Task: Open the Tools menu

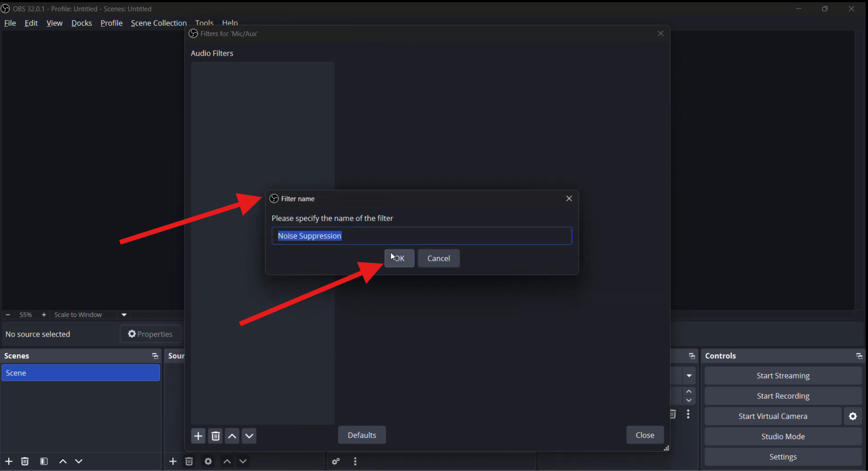Action: (x=204, y=23)
